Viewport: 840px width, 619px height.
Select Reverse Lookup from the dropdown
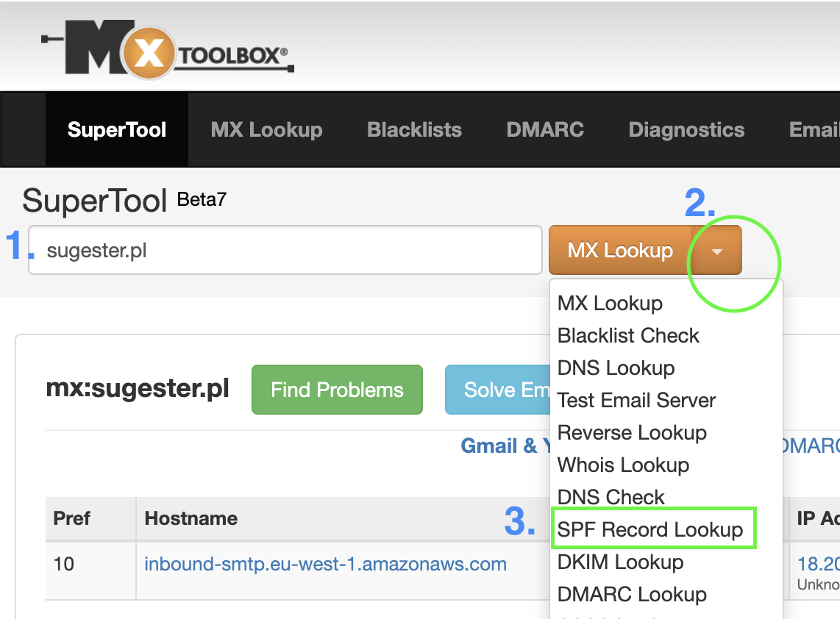click(632, 432)
